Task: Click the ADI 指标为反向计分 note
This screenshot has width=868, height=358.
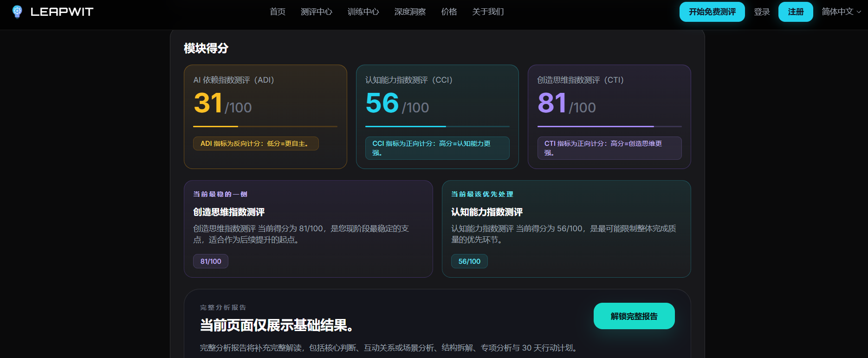Action: [256, 143]
